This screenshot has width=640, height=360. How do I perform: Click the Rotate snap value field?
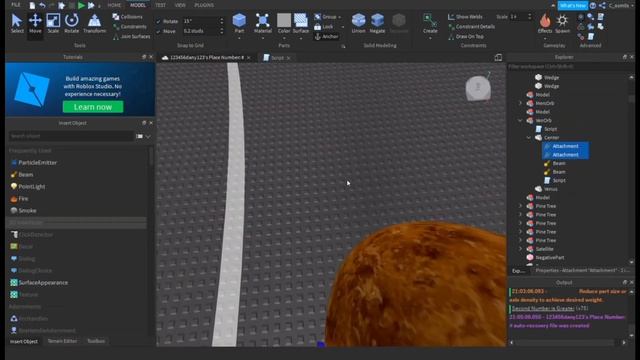coord(201,21)
